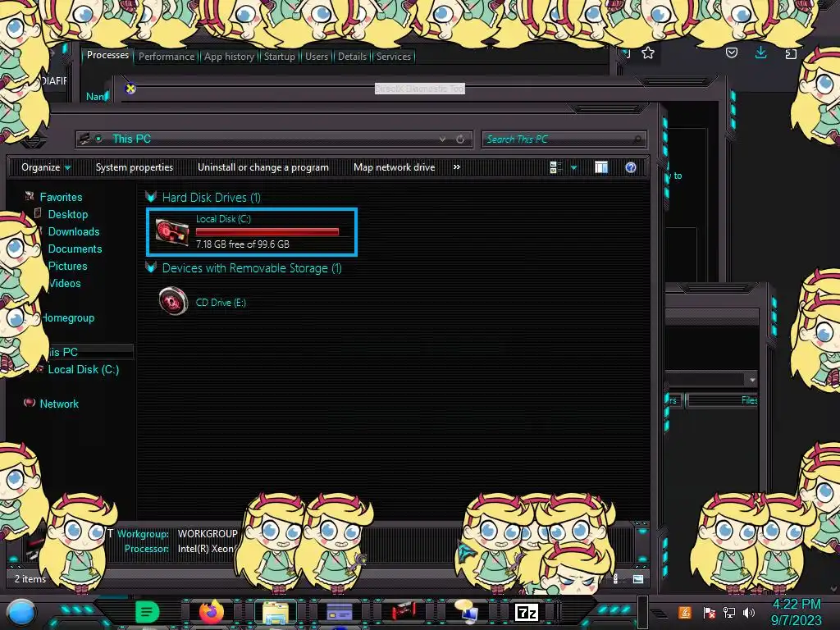This screenshot has width=840, height=630.
Task: Switch to Processes tab in Task Manager
Action: [x=107, y=55]
